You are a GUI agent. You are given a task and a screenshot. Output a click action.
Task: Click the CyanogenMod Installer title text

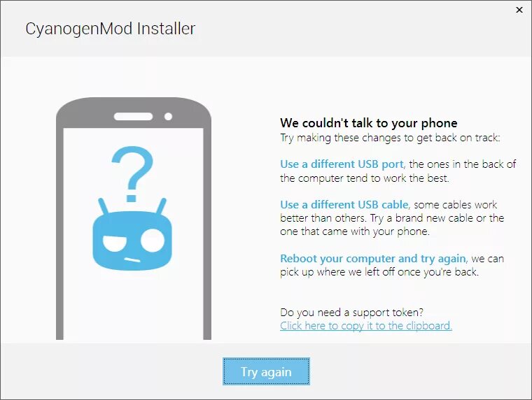pos(111,29)
